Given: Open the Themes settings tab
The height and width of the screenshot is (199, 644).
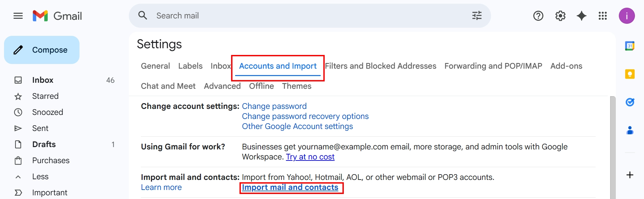Looking at the screenshot, I should (297, 86).
